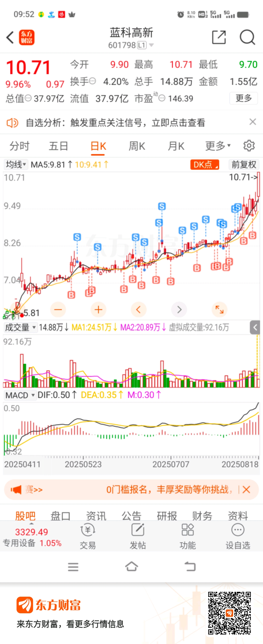The image size is (263, 644).
Task: Switch to 分时 chart tab
Action: point(19,146)
